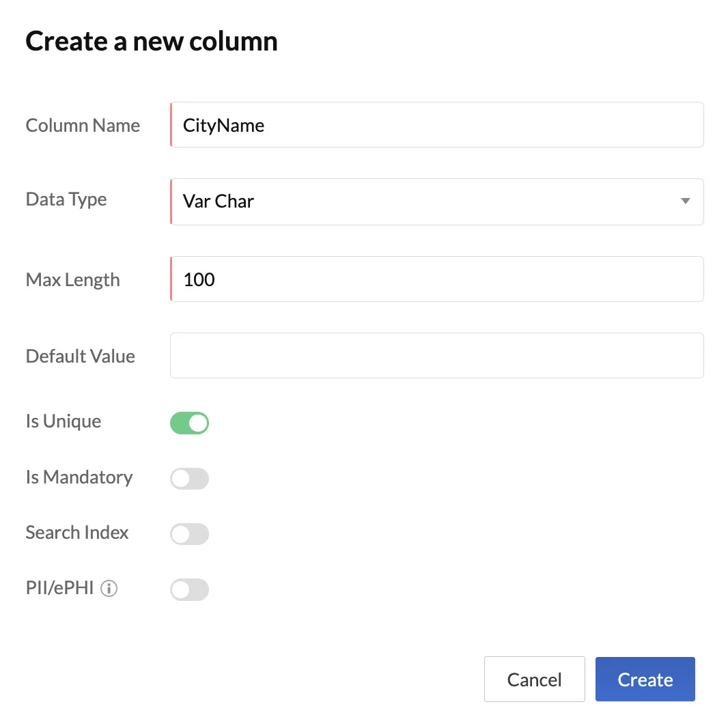Cancel the new column dialog

coord(535,680)
